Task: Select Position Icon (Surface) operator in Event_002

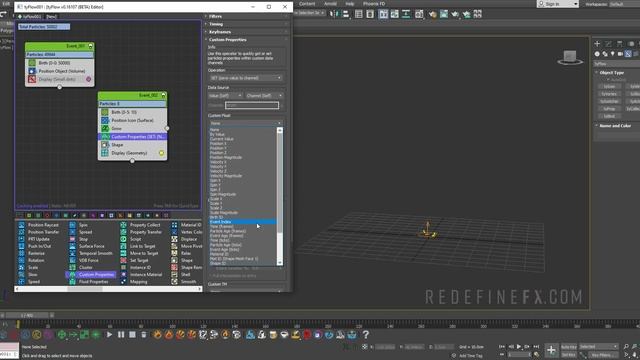Action: pyautogui.click(x=132, y=120)
